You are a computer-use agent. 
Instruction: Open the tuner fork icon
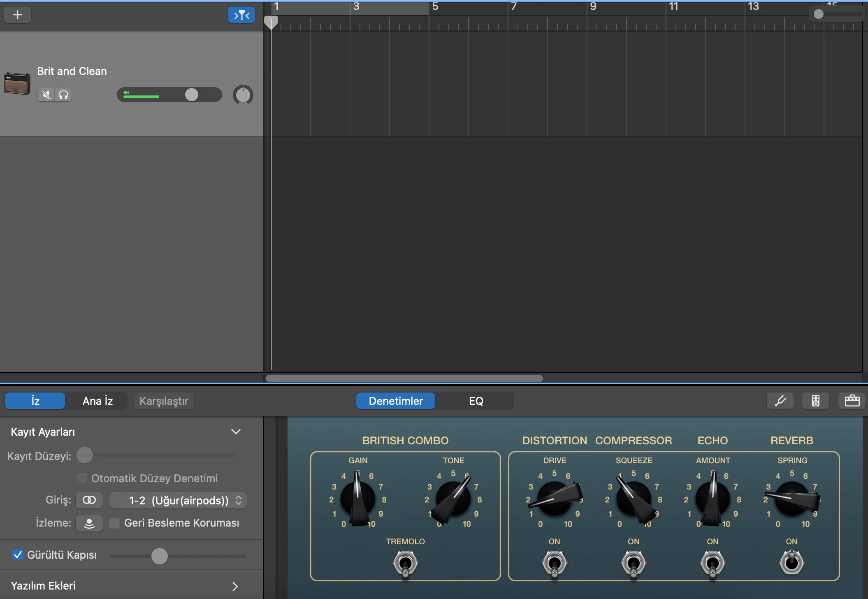tap(780, 401)
